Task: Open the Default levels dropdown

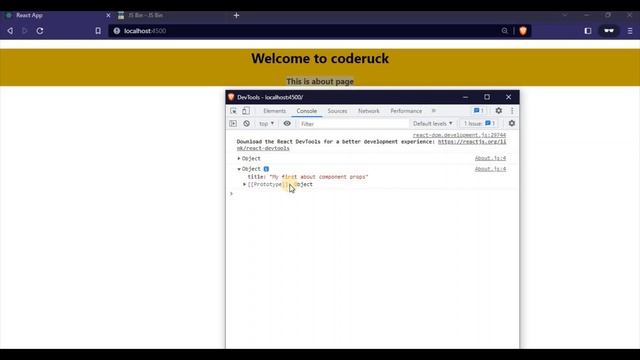Action: click(x=433, y=123)
